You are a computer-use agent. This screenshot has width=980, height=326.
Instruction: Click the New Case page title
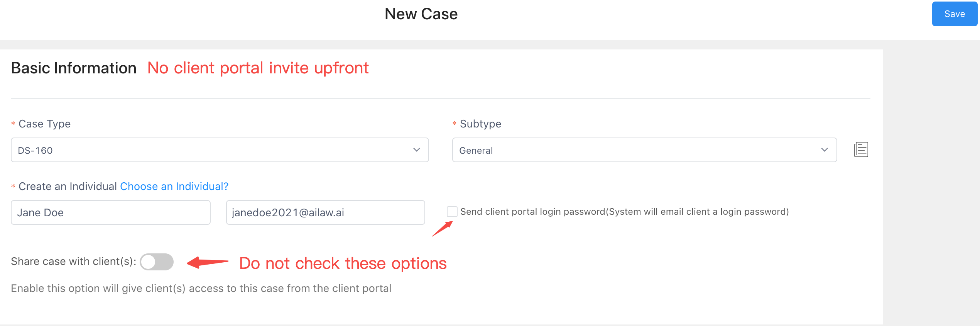(x=421, y=14)
